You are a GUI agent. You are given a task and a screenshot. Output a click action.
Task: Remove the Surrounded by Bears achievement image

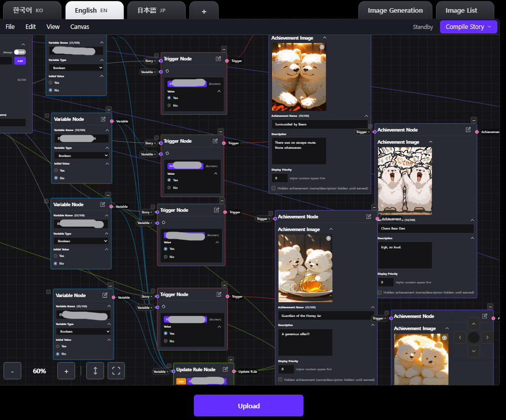(x=322, y=47)
